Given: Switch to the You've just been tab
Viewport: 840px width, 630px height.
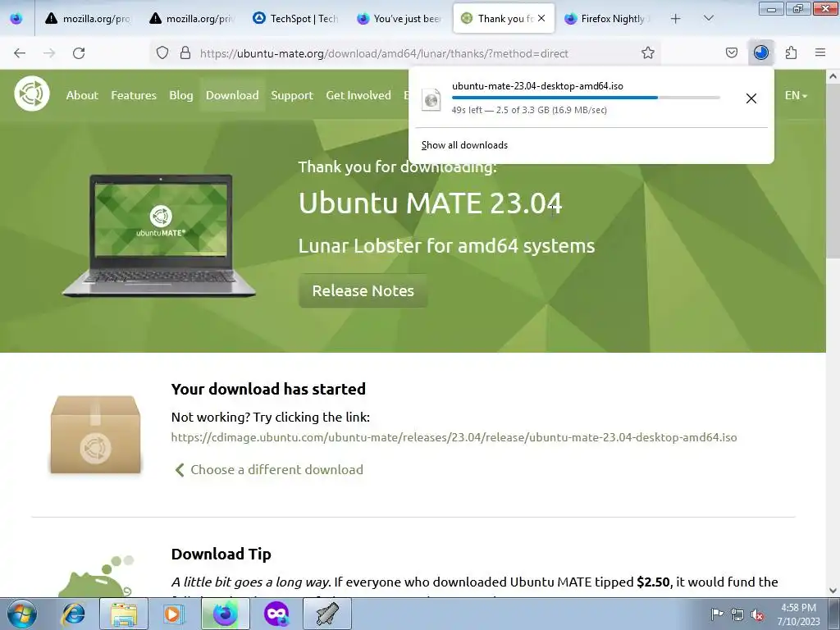Looking at the screenshot, I should tap(399, 19).
